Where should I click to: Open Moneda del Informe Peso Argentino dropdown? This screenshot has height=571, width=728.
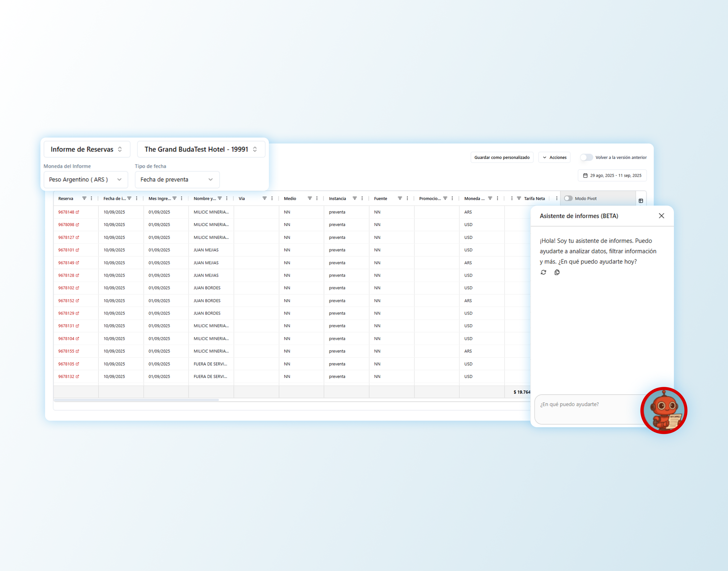pos(85,180)
